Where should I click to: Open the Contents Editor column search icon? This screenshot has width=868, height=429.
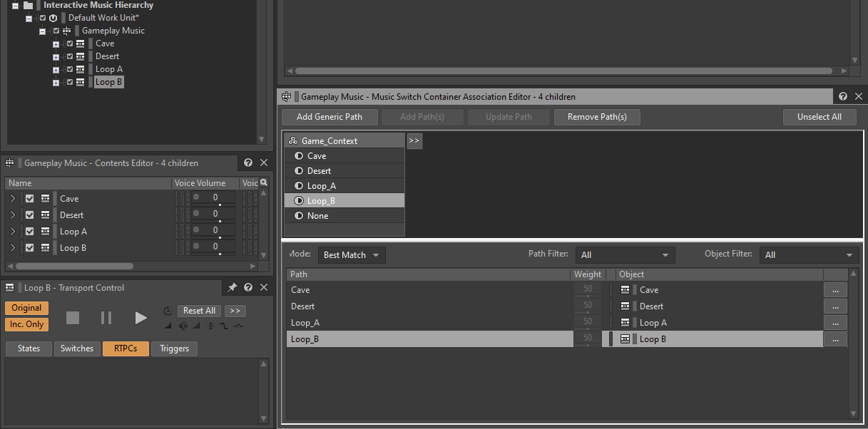coord(264,182)
